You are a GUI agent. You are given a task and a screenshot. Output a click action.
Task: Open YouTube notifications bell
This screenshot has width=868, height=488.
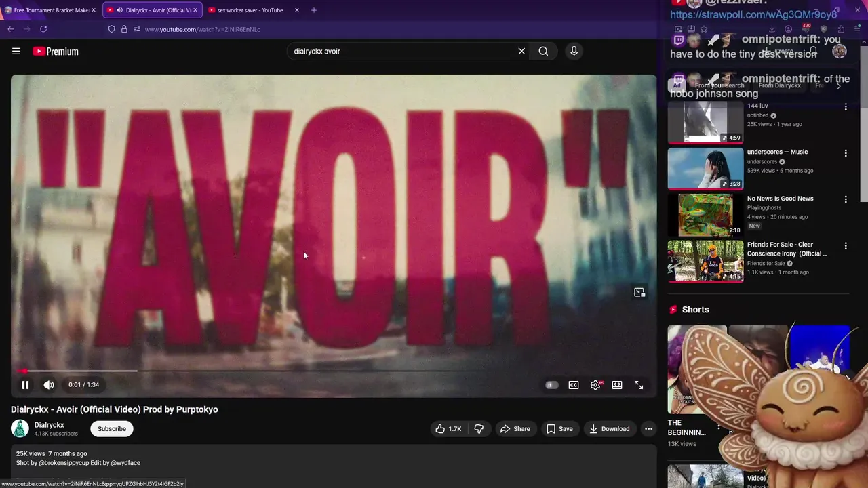[814, 52]
